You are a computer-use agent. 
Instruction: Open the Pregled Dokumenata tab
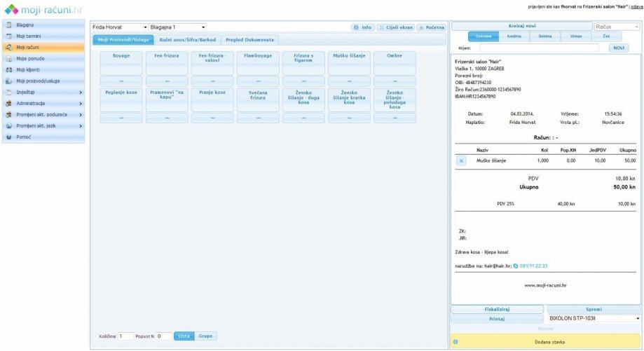point(249,40)
